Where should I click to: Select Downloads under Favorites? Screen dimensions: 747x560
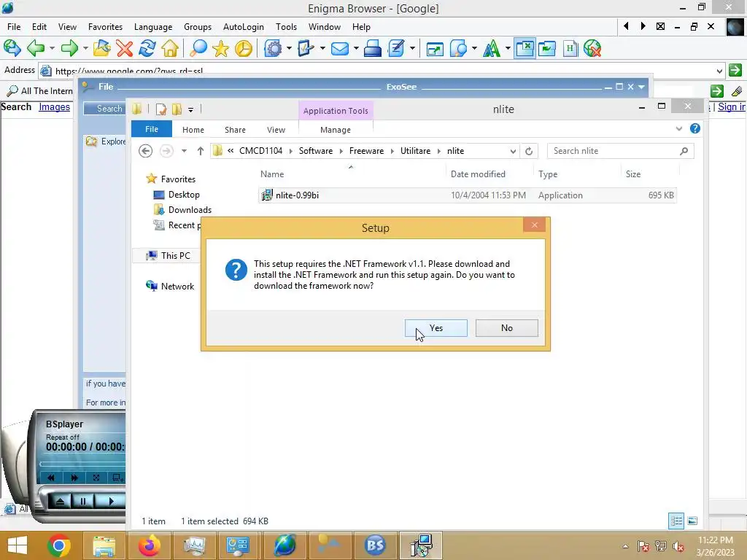[190, 209]
